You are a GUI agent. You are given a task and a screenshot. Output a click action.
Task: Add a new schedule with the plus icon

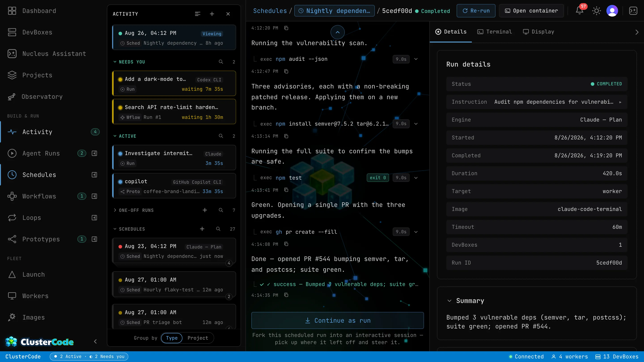(x=202, y=229)
